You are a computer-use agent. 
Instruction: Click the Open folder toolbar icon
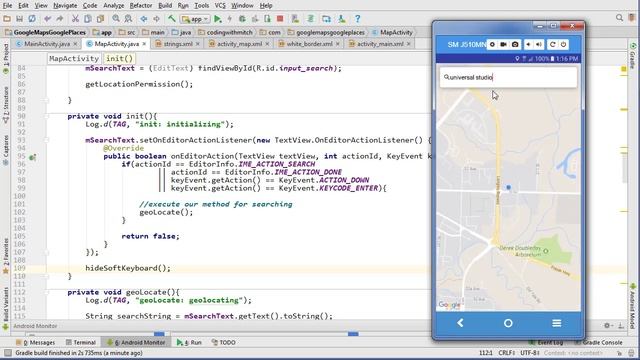(x=7, y=19)
